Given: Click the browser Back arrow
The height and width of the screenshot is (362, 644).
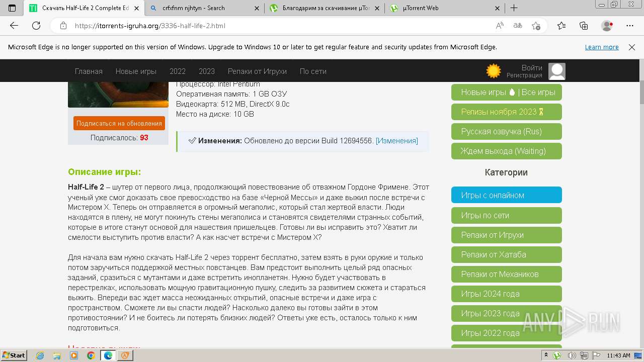Looking at the screenshot, I should [14, 26].
